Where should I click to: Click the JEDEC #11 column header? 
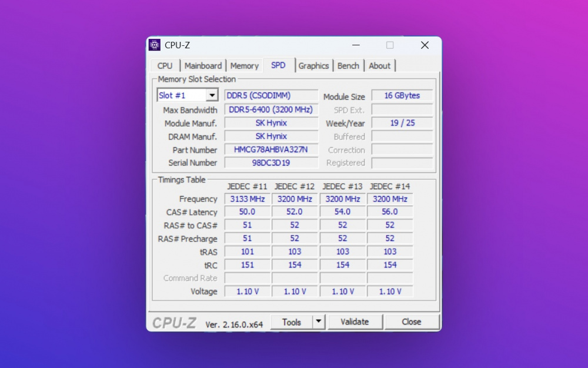pos(247,187)
